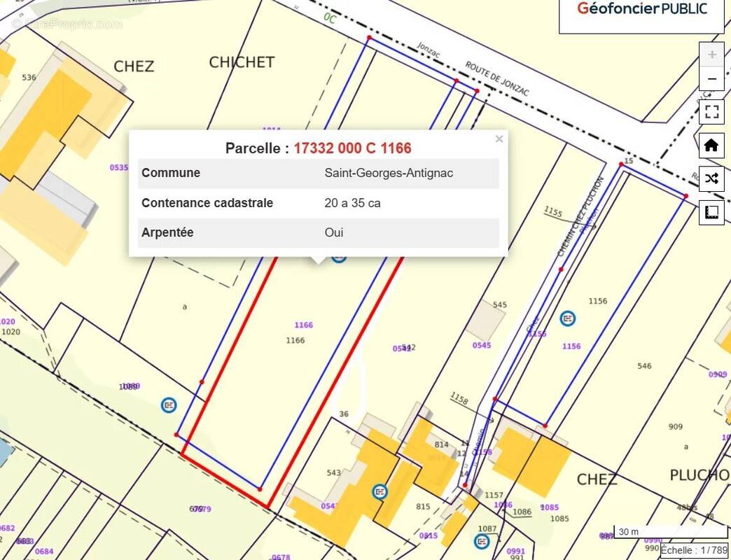Image resolution: width=731 pixels, height=560 pixels.
Task: Click the survey document marker in parcel 1156
Action: pyautogui.click(x=568, y=318)
